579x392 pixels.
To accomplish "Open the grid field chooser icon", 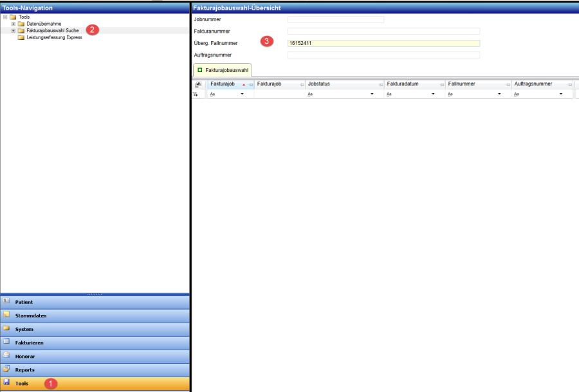I will pos(198,84).
